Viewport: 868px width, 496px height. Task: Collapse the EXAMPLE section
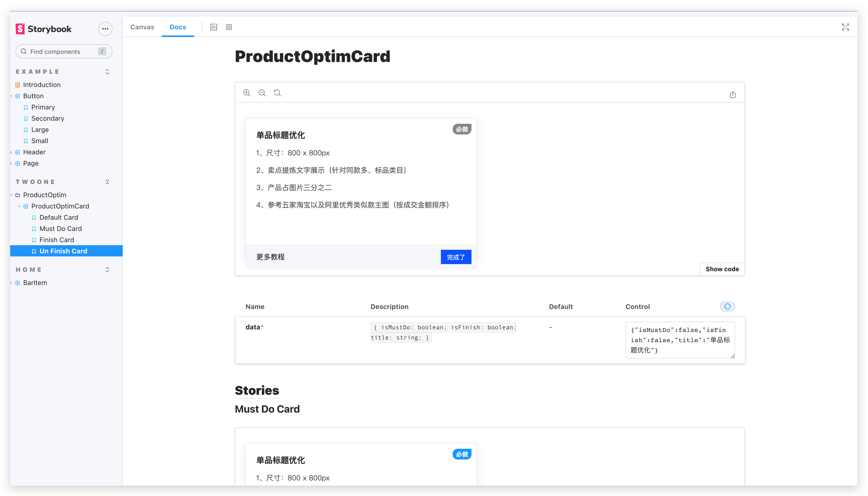(x=107, y=71)
